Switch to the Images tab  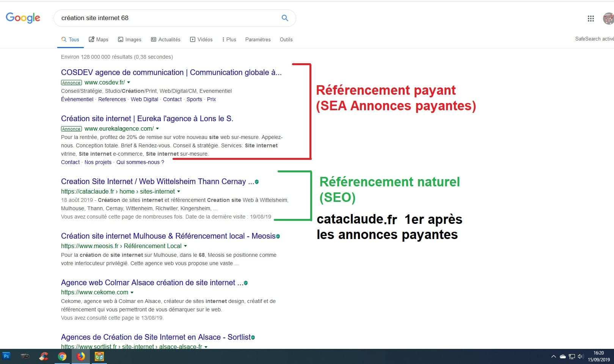130,39
